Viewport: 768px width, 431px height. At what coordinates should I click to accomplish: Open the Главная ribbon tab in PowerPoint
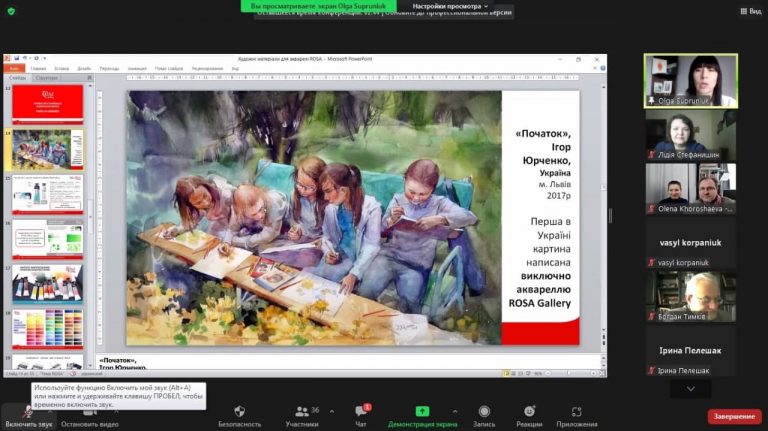click(x=38, y=69)
